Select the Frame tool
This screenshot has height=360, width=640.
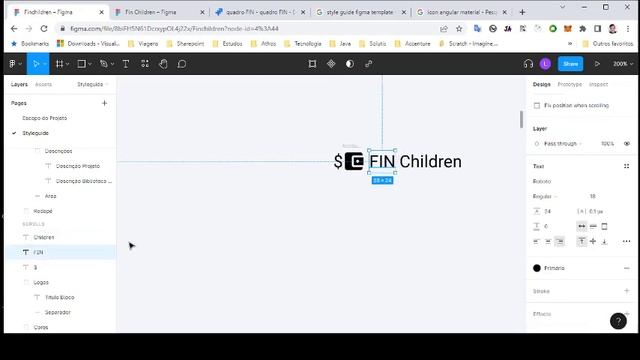pyautogui.click(x=60, y=64)
